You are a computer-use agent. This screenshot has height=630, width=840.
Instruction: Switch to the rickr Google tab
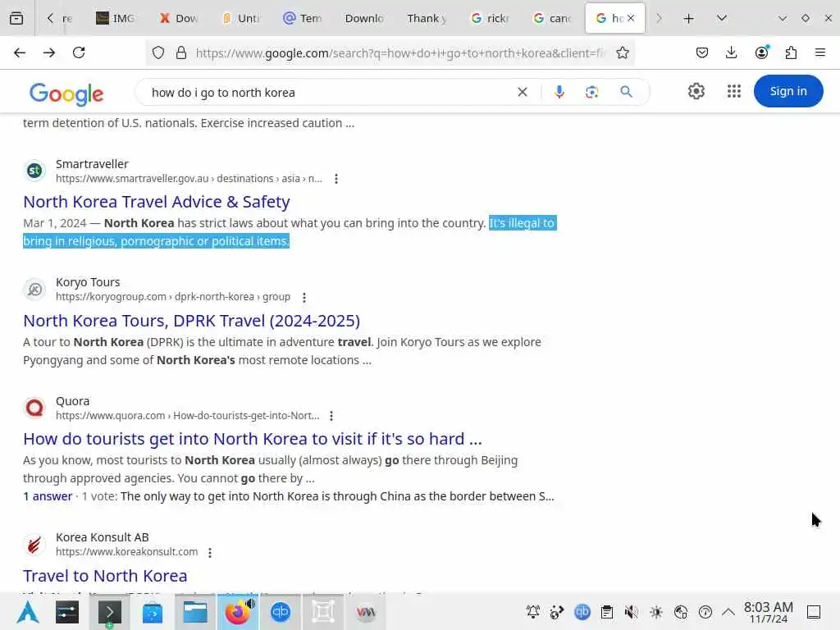coord(490,18)
